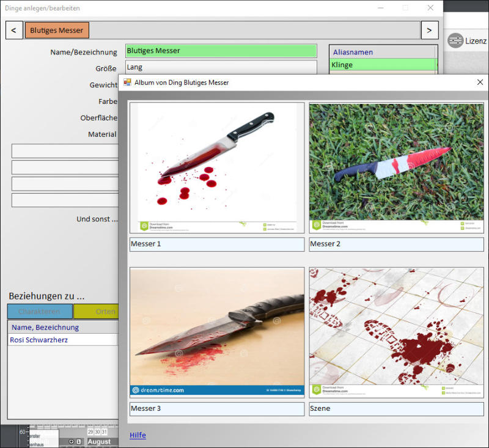
Task: Switch to the Charakteren relations tab
Action: [40, 311]
